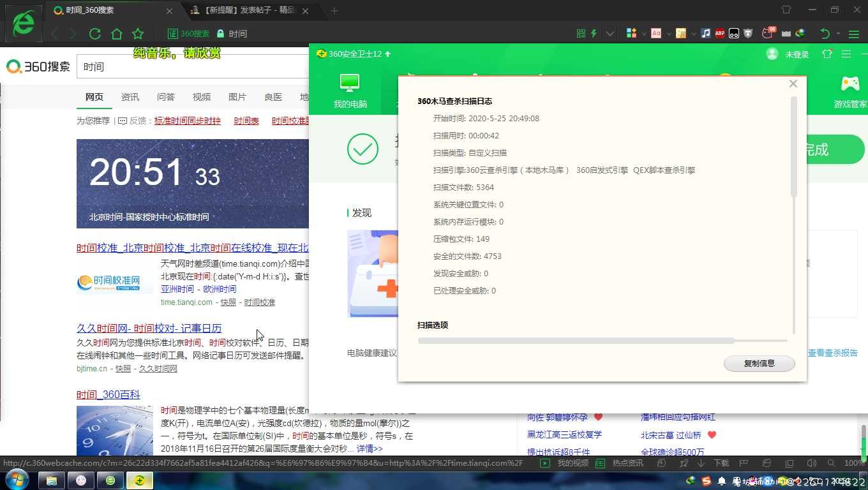Open cat icon with 99 notification badge
Screen dimensions: 868x490
(769, 33)
